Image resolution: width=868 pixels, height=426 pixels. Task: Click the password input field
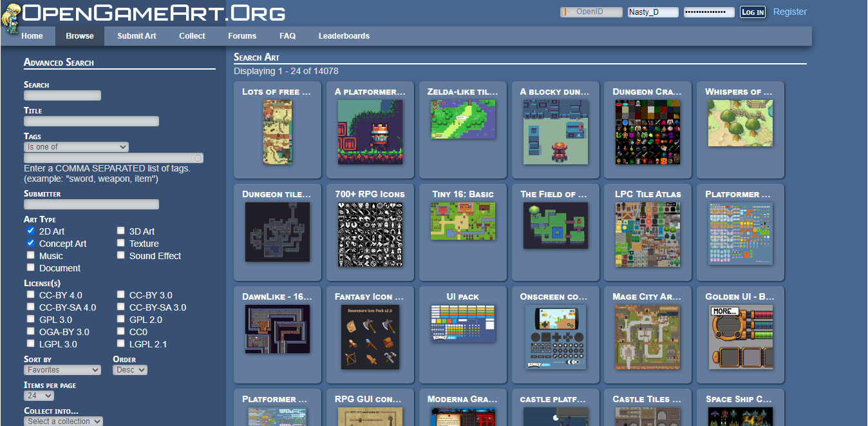coord(709,12)
